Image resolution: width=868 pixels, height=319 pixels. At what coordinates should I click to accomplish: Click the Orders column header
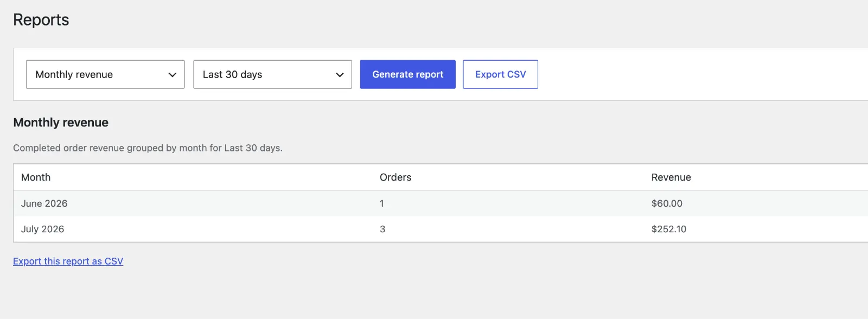pyautogui.click(x=395, y=177)
